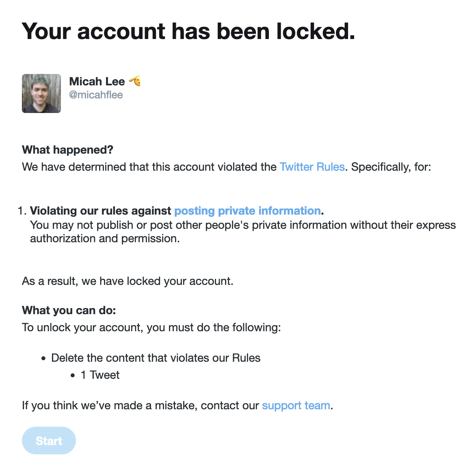
Task: Click the Micah Lee display name
Action: (x=97, y=81)
